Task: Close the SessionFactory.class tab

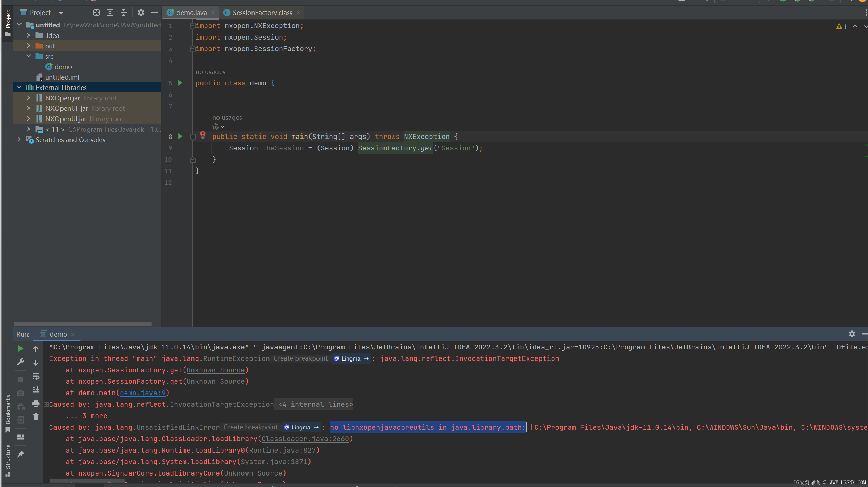Action: coord(298,13)
